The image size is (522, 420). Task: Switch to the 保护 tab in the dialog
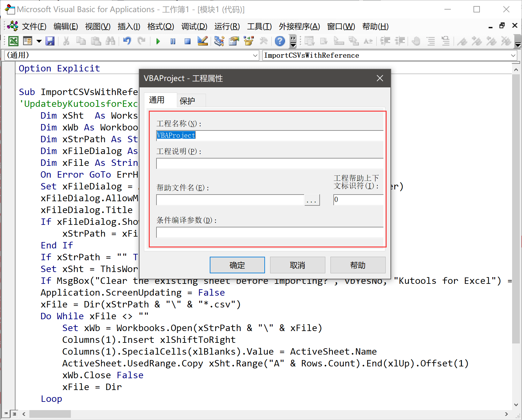click(x=188, y=101)
